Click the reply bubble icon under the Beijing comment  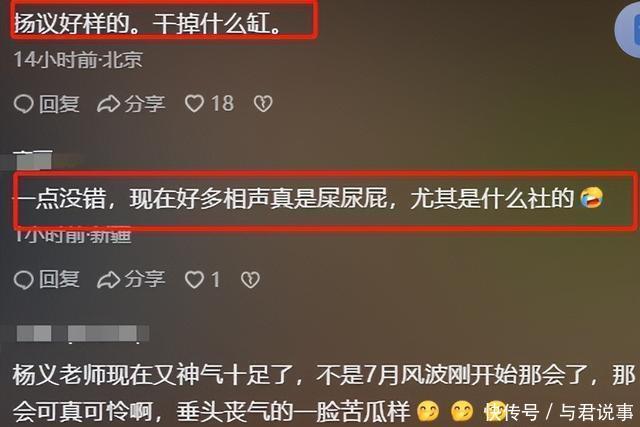[23, 104]
